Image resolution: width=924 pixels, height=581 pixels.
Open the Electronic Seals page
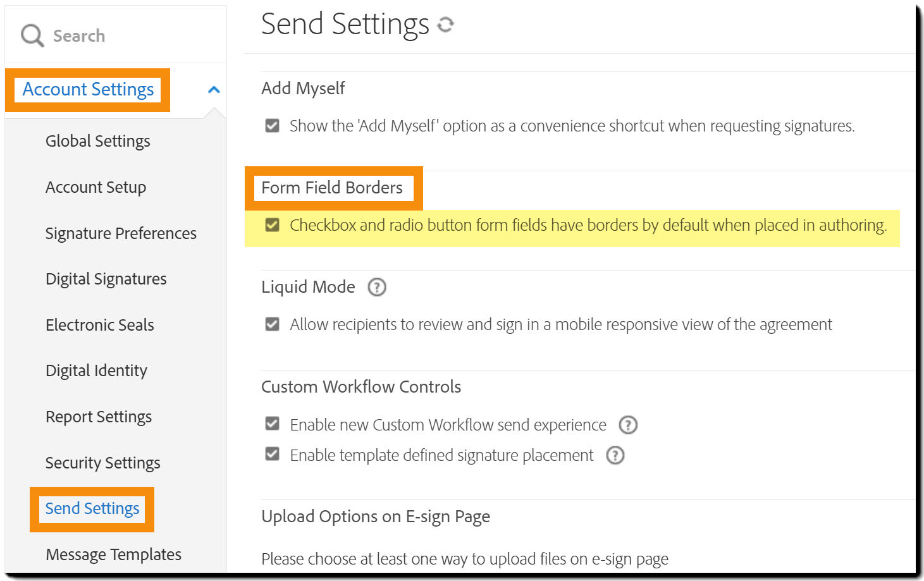tap(99, 325)
